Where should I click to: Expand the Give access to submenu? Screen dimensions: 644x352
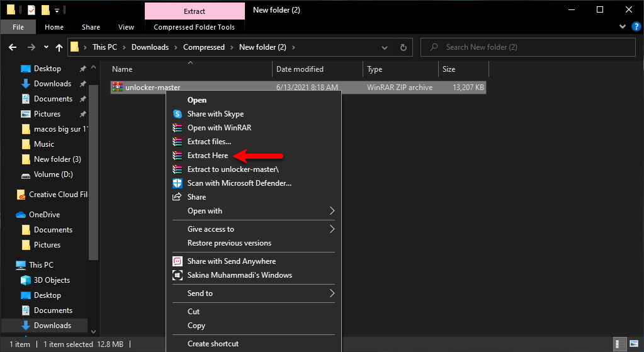pos(332,229)
